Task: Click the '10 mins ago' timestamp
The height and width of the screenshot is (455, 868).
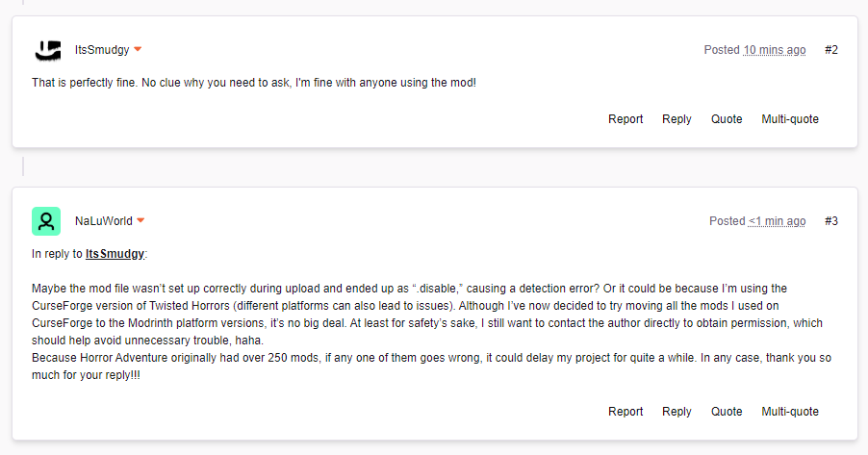Action: pos(775,50)
